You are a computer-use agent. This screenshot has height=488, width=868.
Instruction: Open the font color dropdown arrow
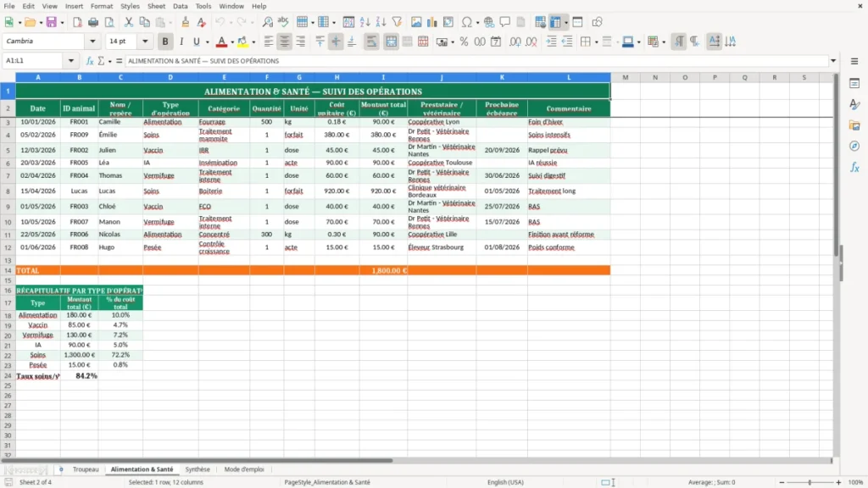232,42
